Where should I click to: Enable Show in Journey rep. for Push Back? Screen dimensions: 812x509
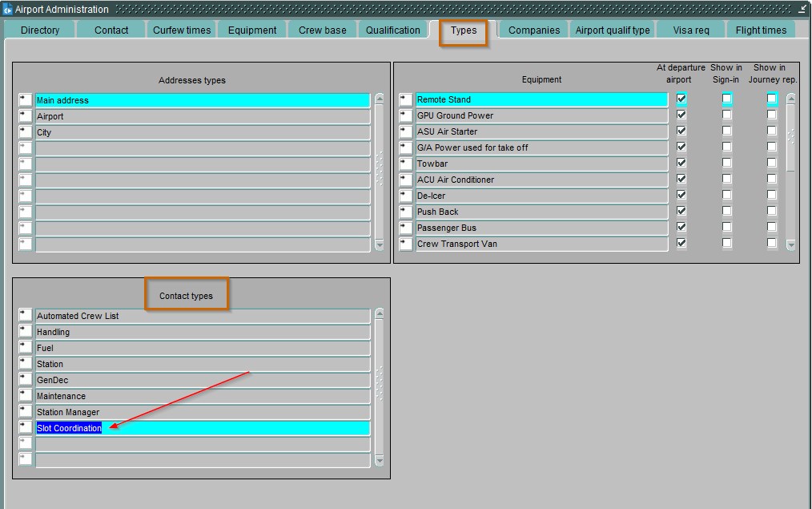(772, 212)
